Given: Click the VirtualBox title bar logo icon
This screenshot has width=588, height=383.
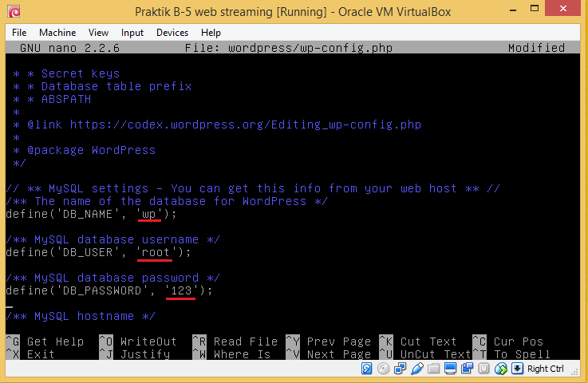Looking at the screenshot, I should point(14,12).
